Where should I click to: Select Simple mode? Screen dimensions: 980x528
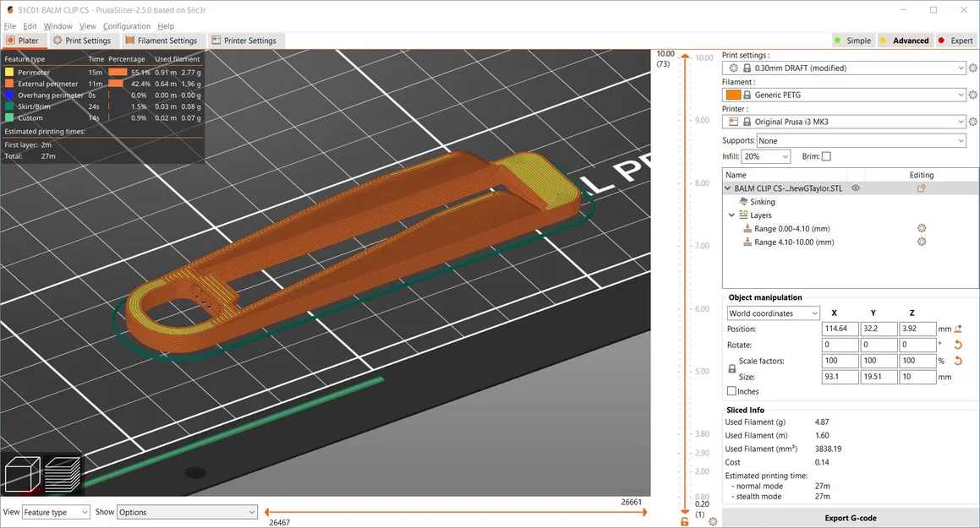coord(852,41)
